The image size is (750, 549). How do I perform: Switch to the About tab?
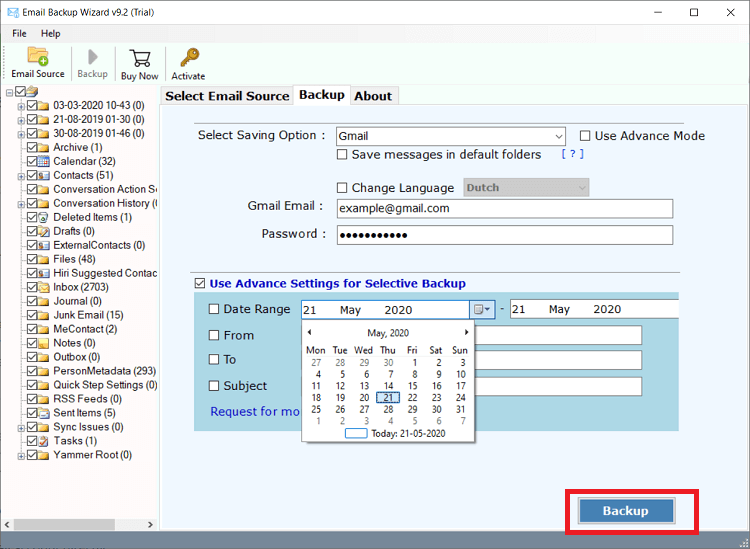click(x=373, y=96)
